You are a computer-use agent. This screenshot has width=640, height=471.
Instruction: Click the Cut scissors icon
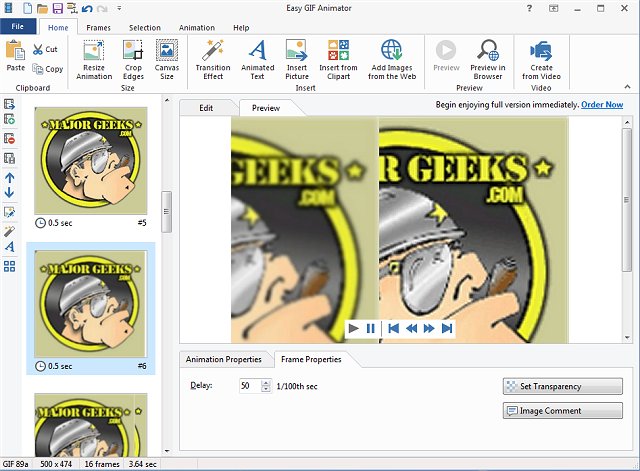coord(38,50)
